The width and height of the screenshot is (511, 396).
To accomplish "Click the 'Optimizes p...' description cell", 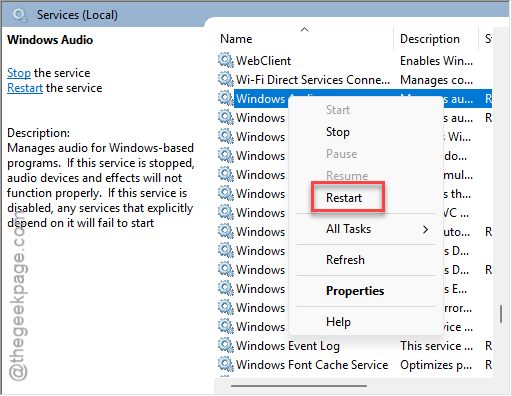I will (x=436, y=365).
